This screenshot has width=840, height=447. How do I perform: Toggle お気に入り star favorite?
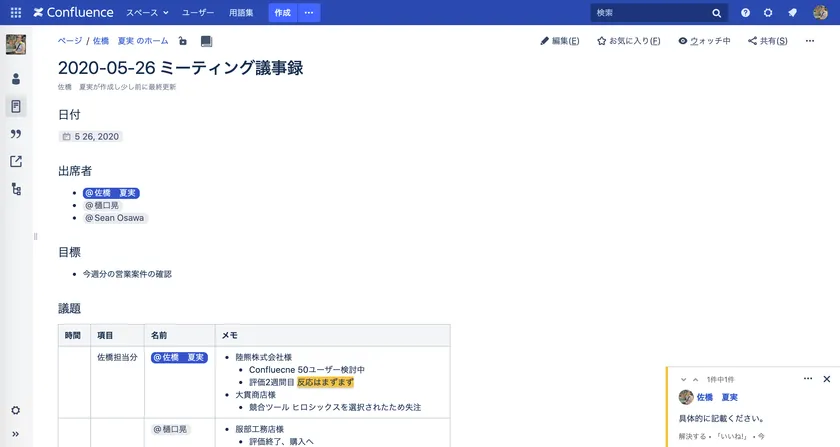pyautogui.click(x=628, y=41)
